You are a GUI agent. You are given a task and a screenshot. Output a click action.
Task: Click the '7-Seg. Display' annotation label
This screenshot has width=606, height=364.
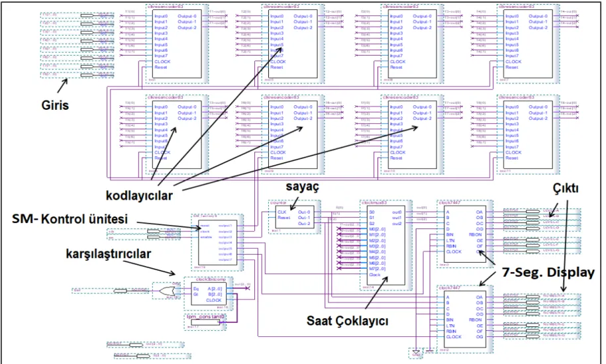pos(548,273)
